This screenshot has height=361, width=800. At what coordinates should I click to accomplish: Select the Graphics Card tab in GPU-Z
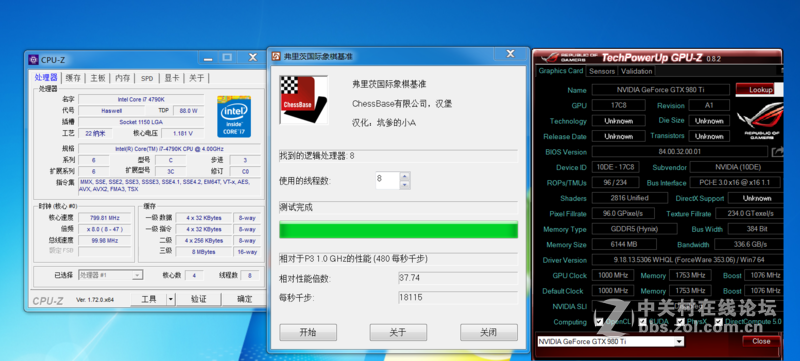(560, 71)
